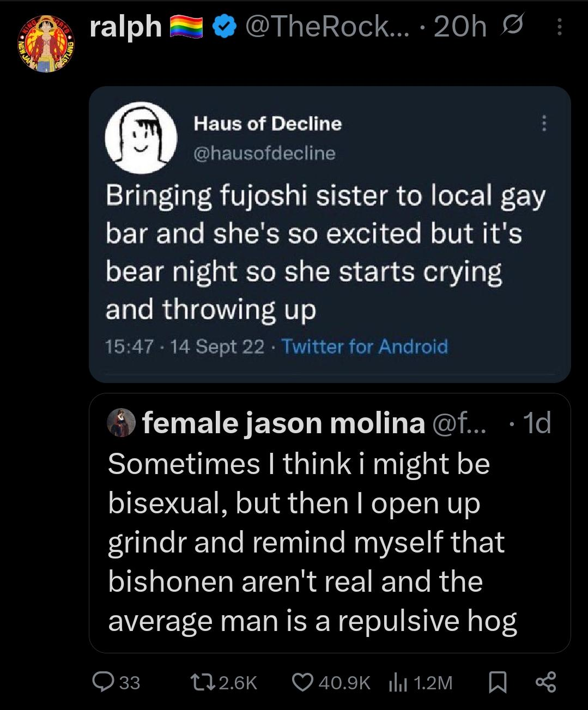Click the Twitter for Android link text

coord(365,347)
